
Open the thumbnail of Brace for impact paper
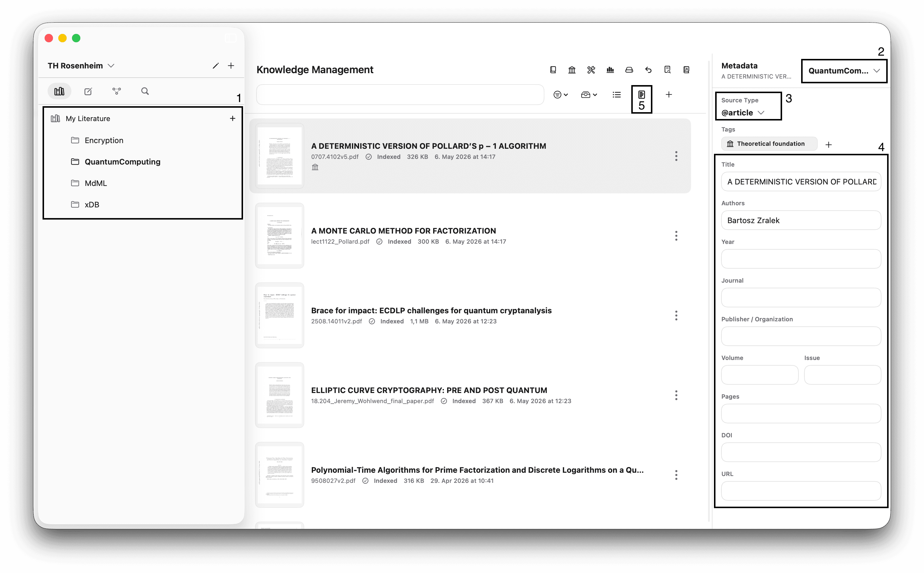click(x=280, y=316)
